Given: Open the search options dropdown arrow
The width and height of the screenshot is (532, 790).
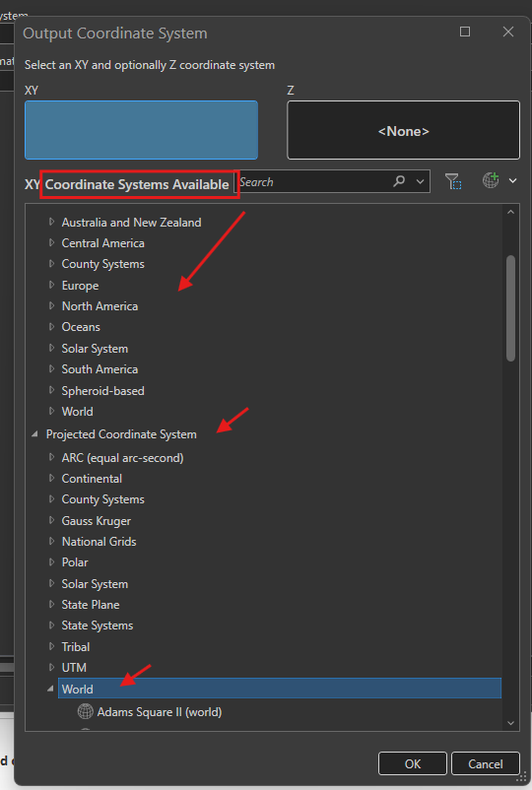Looking at the screenshot, I should click(x=420, y=181).
